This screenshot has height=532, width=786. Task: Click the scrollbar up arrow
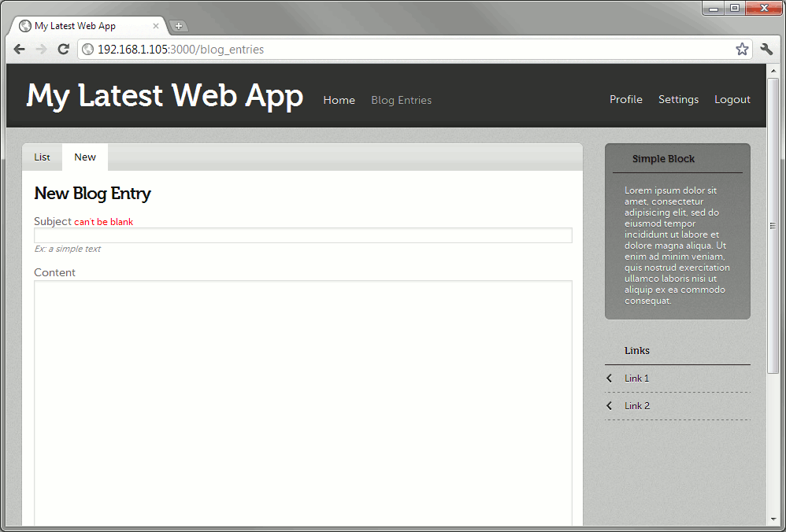pyautogui.click(x=773, y=71)
